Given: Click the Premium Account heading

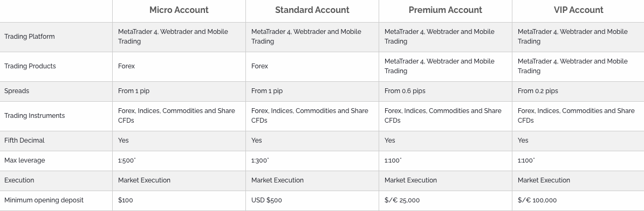Looking at the screenshot, I should [445, 10].
